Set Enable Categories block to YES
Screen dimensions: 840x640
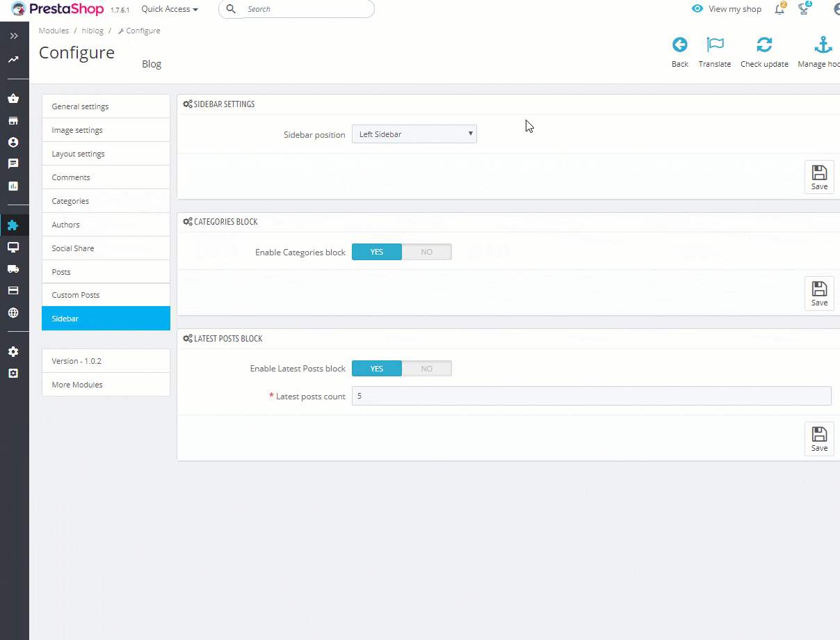pyautogui.click(x=377, y=252)
